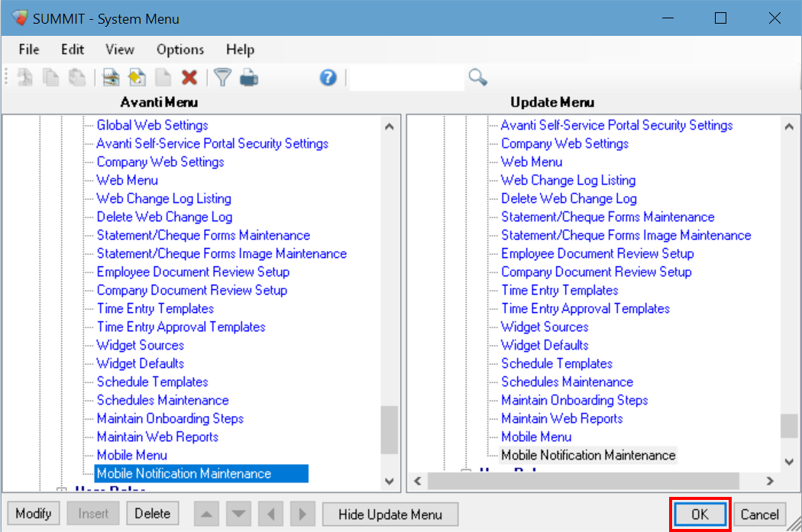Screen dimensions: 802x532
Task: Click the magnifying glass Search icon
Action: 477,77
